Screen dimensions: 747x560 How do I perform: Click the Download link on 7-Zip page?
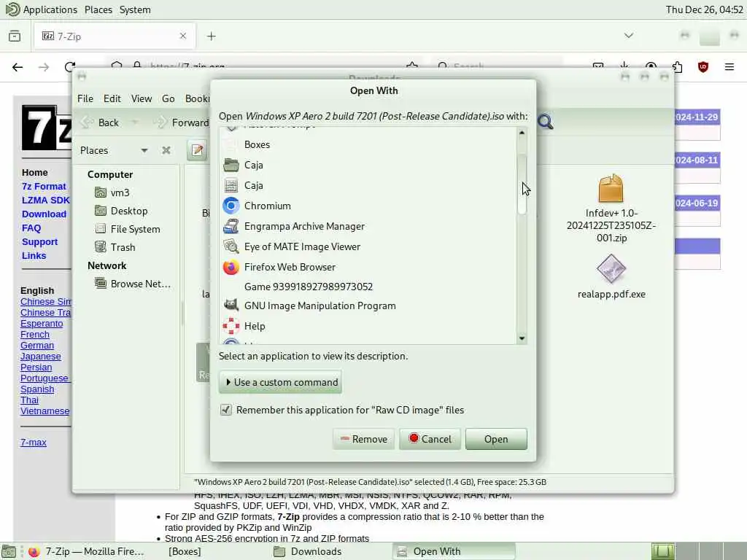[44, 214]
